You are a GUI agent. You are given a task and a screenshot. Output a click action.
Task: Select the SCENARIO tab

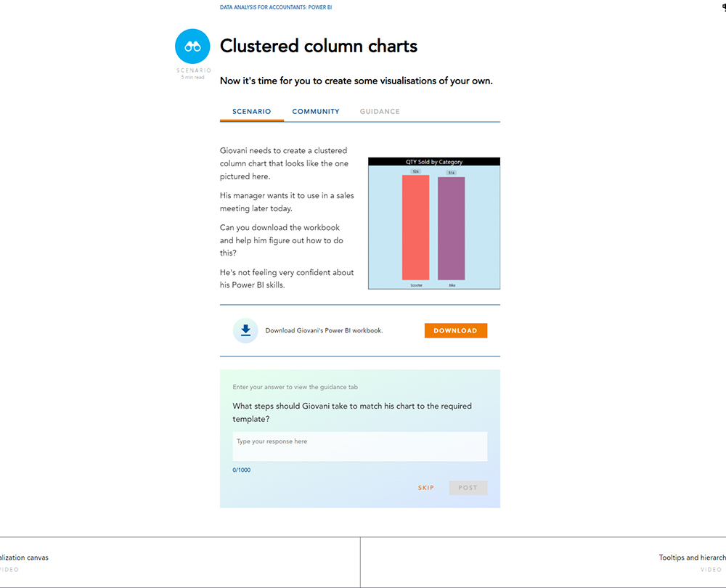[x=251, y=112]
